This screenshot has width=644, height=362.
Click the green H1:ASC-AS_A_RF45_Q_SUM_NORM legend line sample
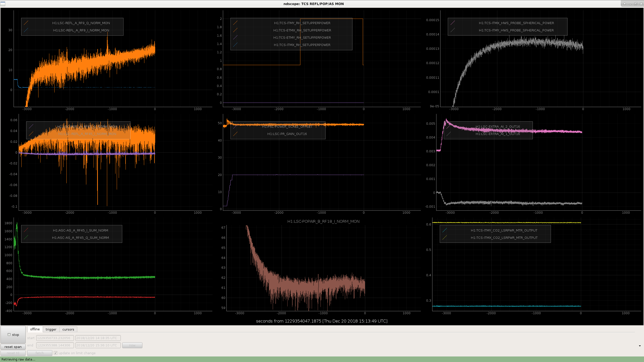(26, 238)
